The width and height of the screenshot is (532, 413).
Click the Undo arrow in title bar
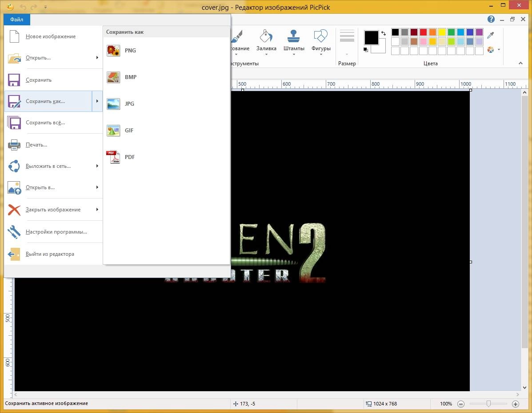23,7
